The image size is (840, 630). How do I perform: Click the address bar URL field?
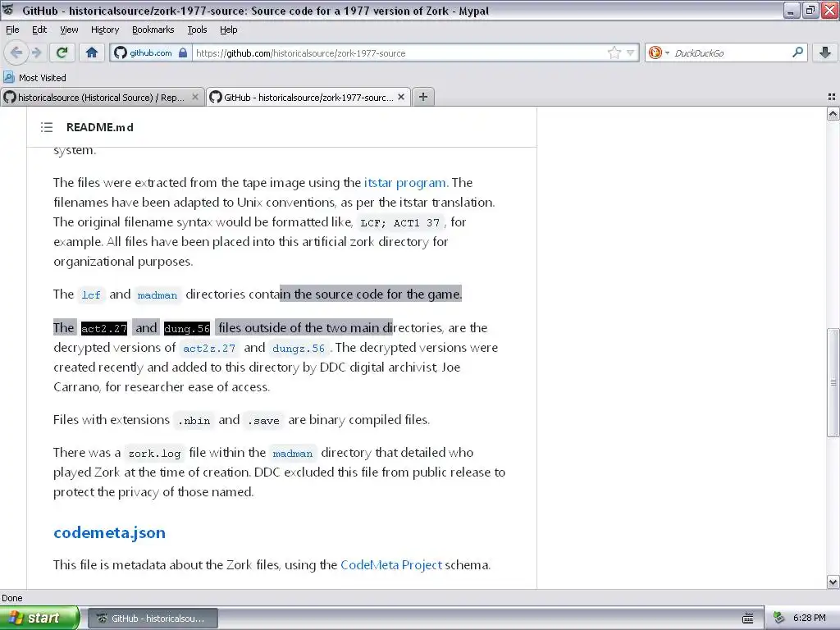399,52
